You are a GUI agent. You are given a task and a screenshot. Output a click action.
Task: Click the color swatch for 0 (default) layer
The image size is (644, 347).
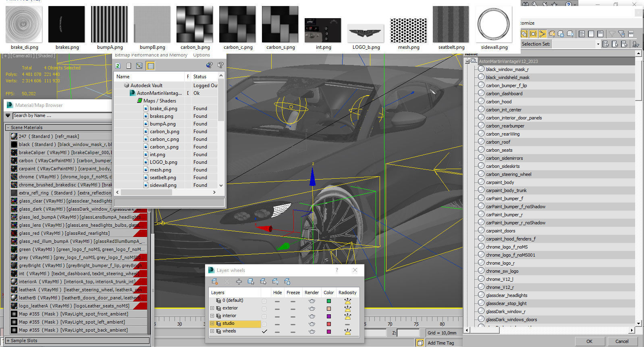click(329, 301)
